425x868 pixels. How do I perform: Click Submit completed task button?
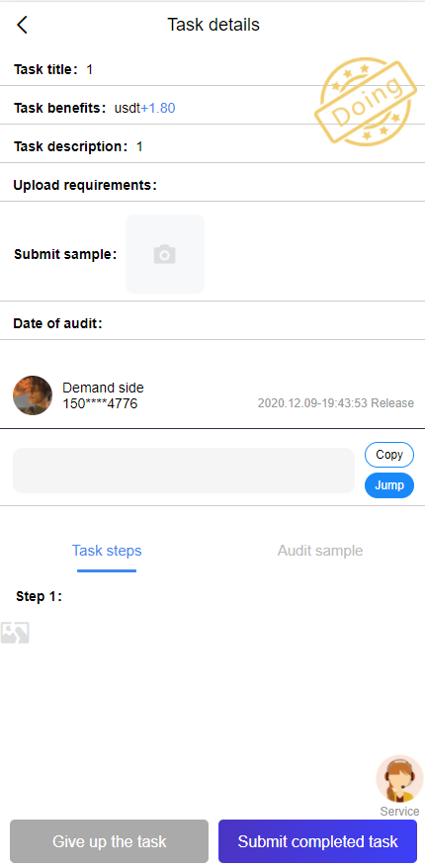click(x=317, y=841)
